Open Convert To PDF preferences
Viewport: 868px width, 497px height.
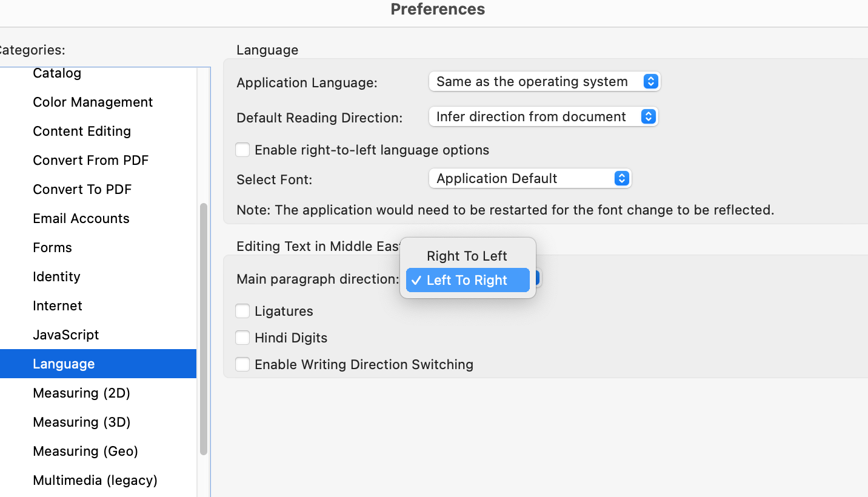(82, 189)
